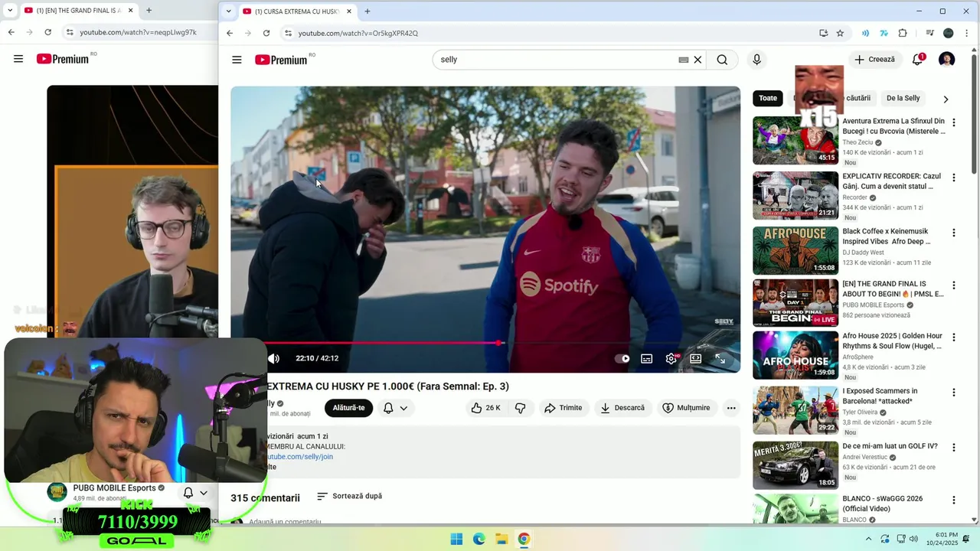Open options for Black Coffee x Keinemusik video
This screenshot has height=551, width=980.
coord(953,233)
